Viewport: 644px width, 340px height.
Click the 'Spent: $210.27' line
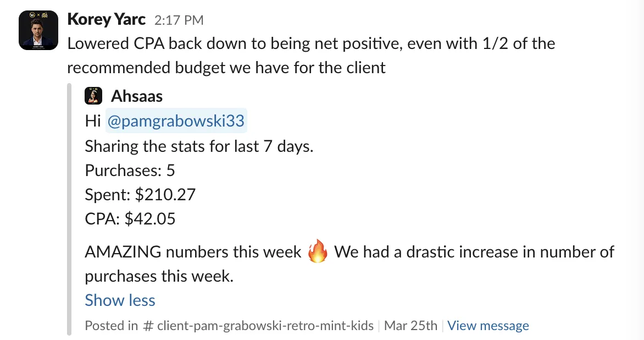(x=140, y=194)
